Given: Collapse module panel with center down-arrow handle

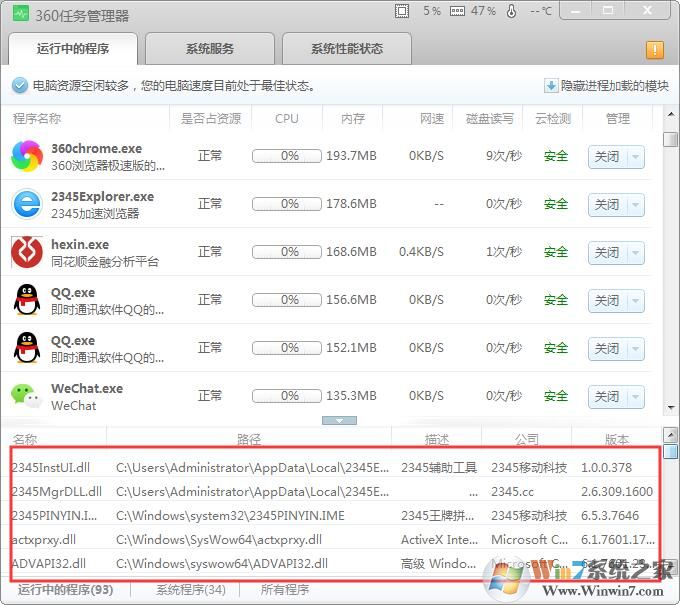Looking at the screenshot, I should [340, 420].
